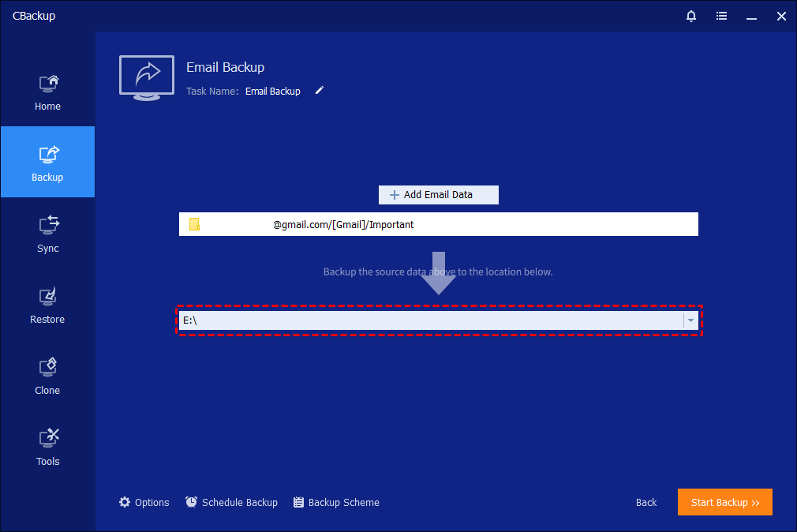Open the title bar list menu icon

[721, 16]
